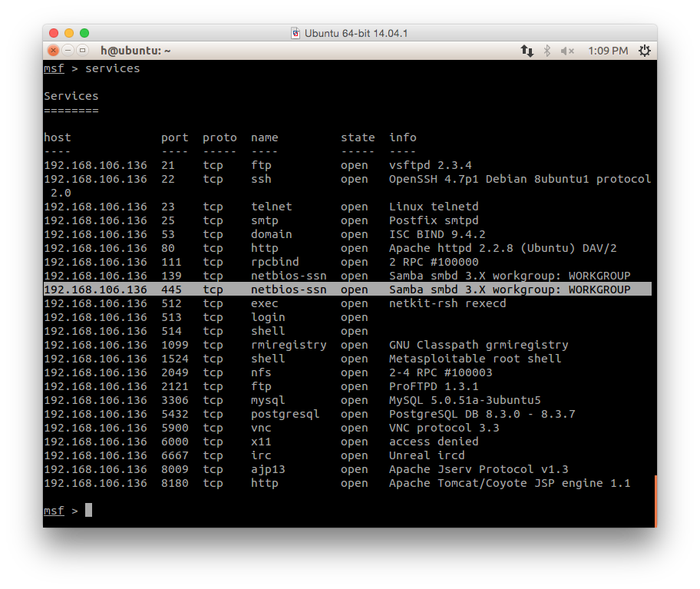
Task: Click the red macOS close button
Action: [x=54, y=33]
